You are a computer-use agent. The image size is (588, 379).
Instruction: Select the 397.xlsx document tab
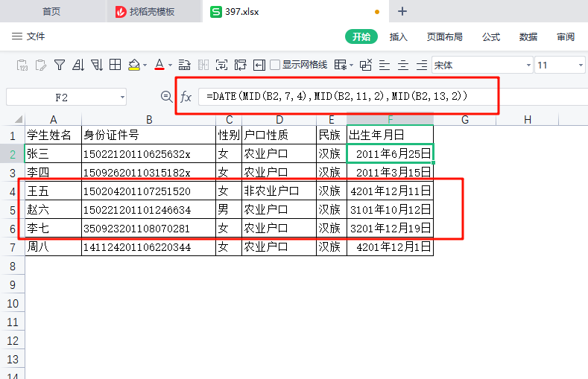coord(296,12)
